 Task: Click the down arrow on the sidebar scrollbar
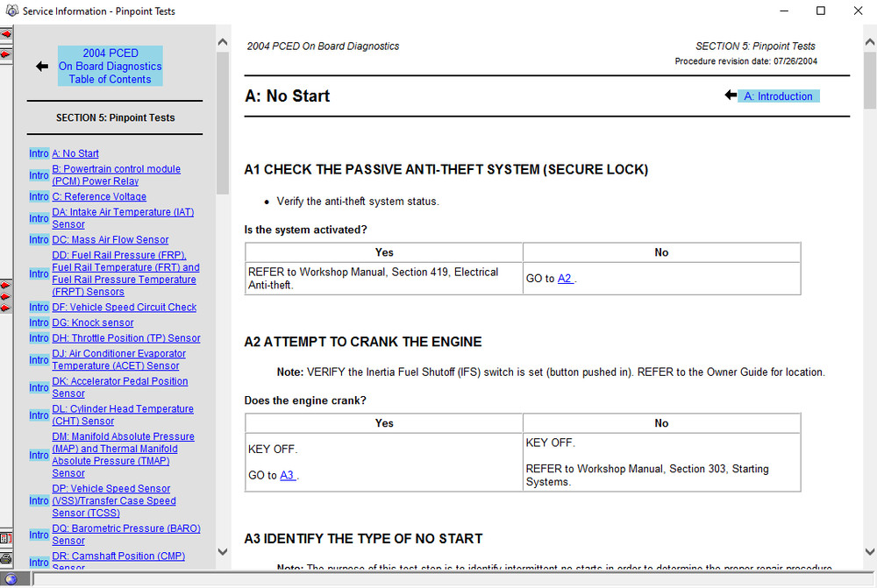click(x=222, y=552)
